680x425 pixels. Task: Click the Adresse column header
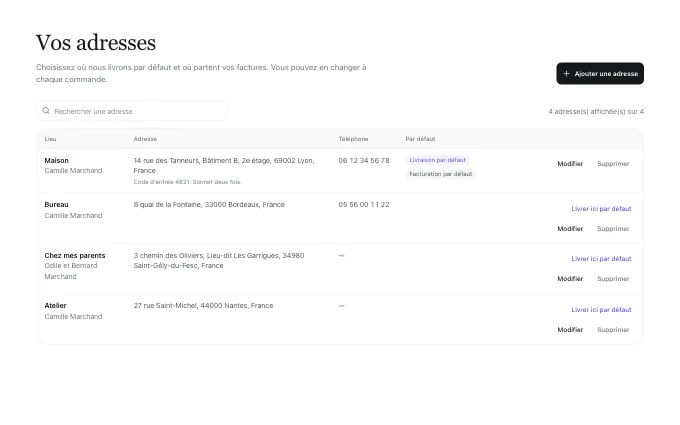click(x=145, y=139)
